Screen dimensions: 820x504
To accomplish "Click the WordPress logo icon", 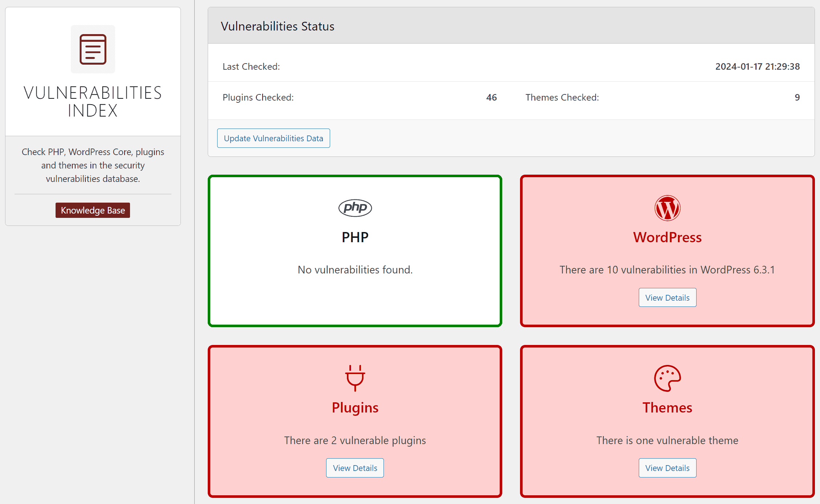I will pos(667,208).
